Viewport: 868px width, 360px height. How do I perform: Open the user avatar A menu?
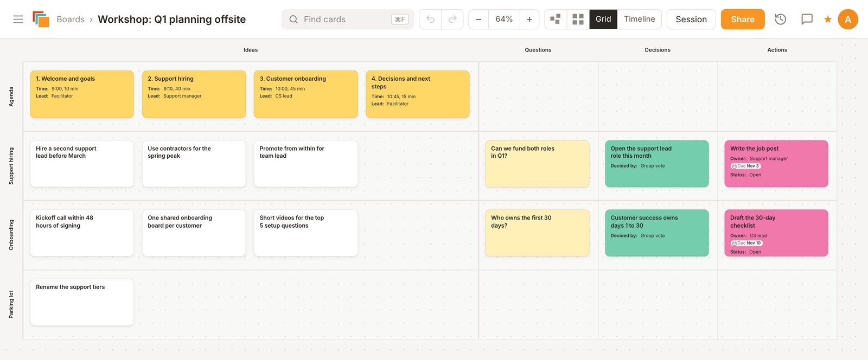848,19
